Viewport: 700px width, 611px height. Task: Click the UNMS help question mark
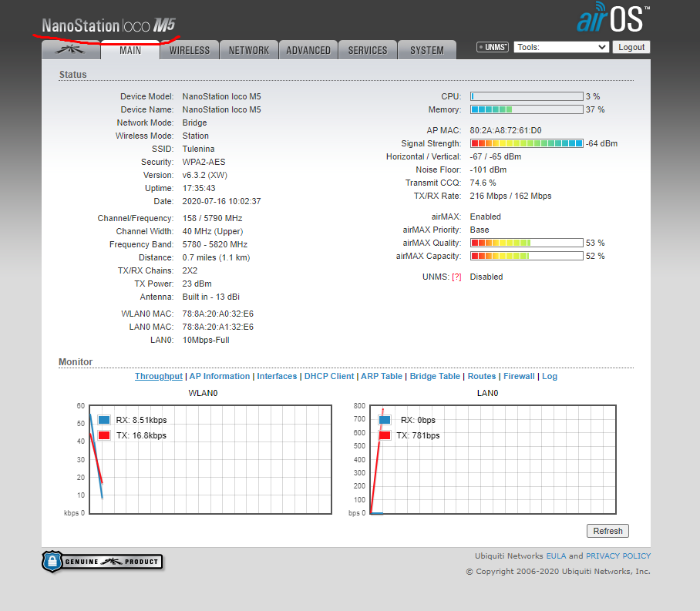click(456, 277)
